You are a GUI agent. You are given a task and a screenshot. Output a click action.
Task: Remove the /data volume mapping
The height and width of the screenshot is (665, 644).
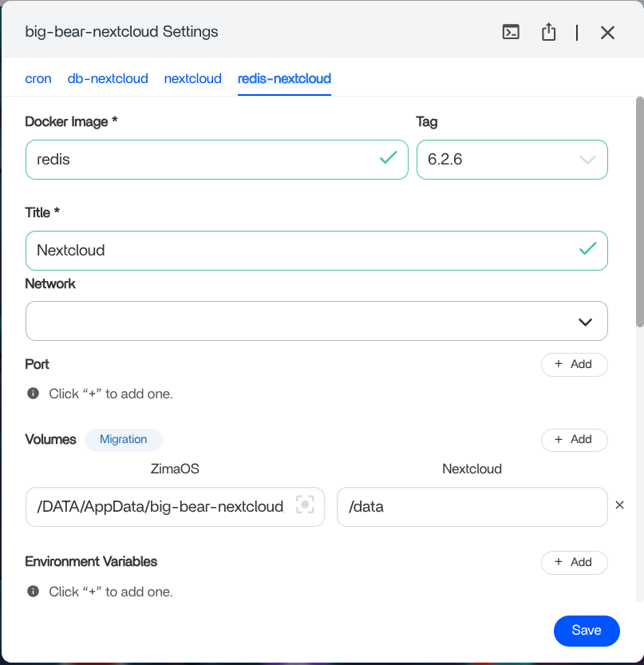click(x=619, y=505)
